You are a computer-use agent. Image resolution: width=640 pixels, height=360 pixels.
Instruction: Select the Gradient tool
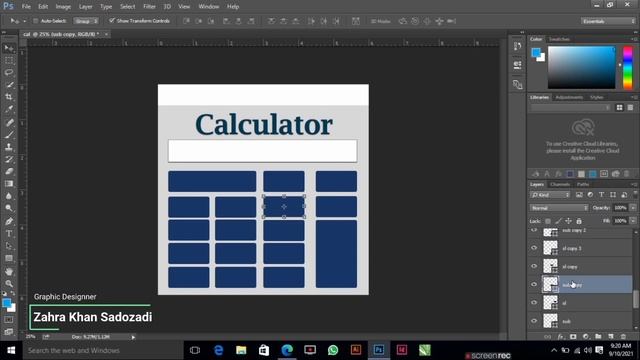[x=9, y=184]
